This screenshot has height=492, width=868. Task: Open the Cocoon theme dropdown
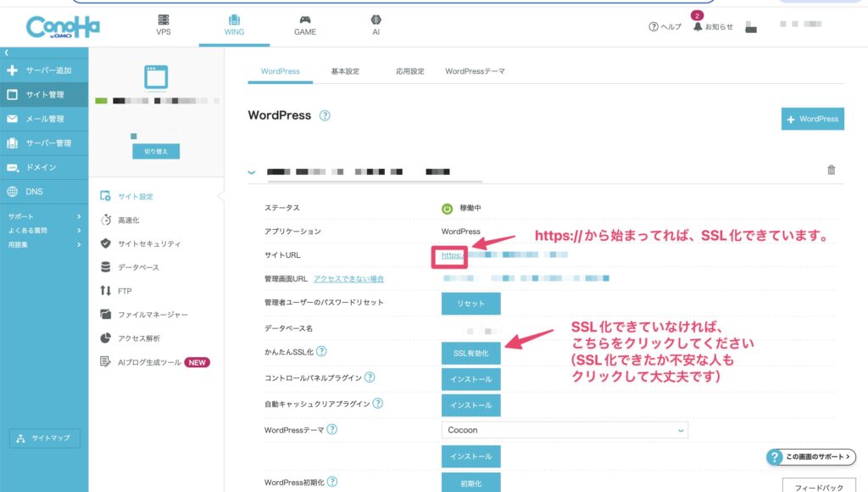[565, 430]
